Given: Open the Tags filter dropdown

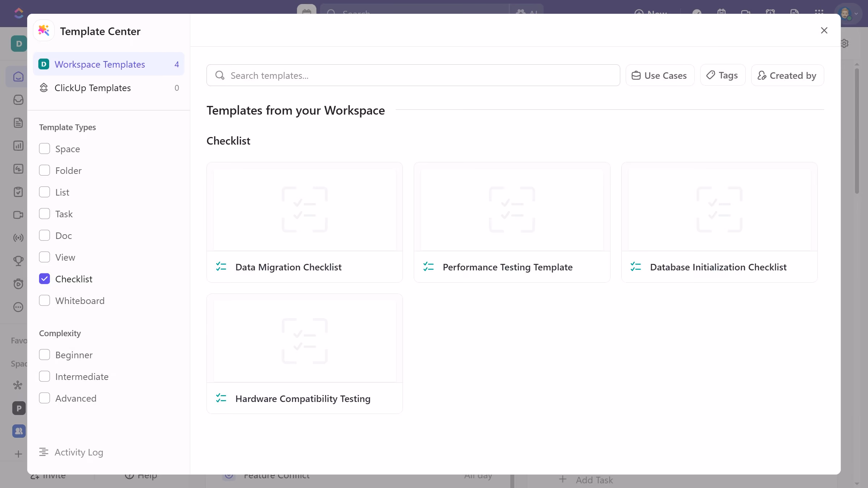Looking at the screenshot, I should coord(723,75).
